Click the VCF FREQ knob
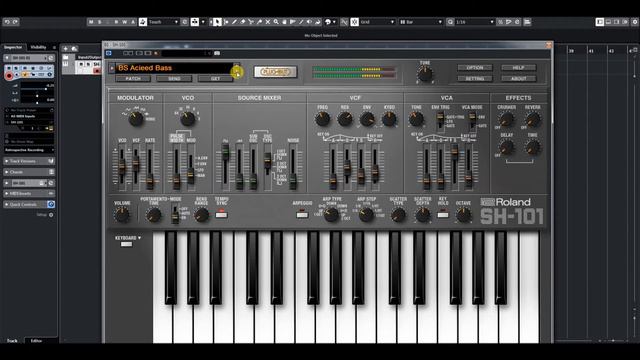The image size is (640, 360). click(322, 119)
